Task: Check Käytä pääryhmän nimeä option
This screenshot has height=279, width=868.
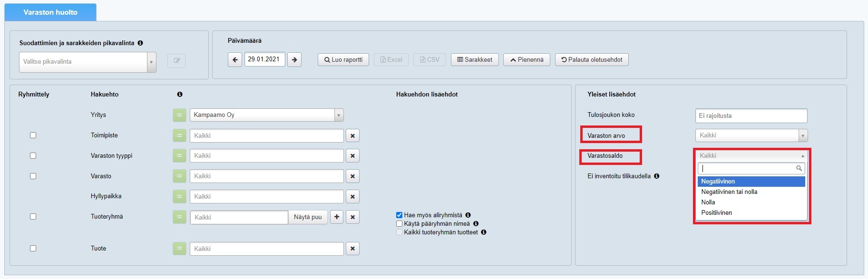Action: (400, 224)
